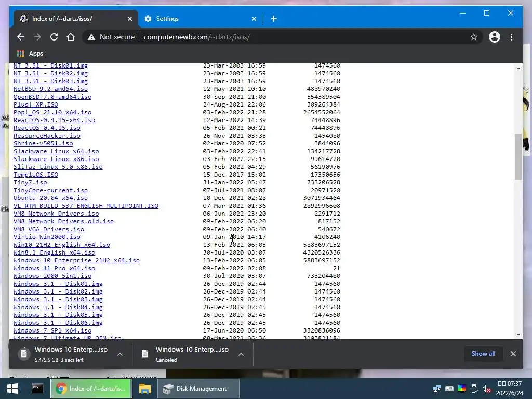Click the colorful display tray icon

pos(462,389)
